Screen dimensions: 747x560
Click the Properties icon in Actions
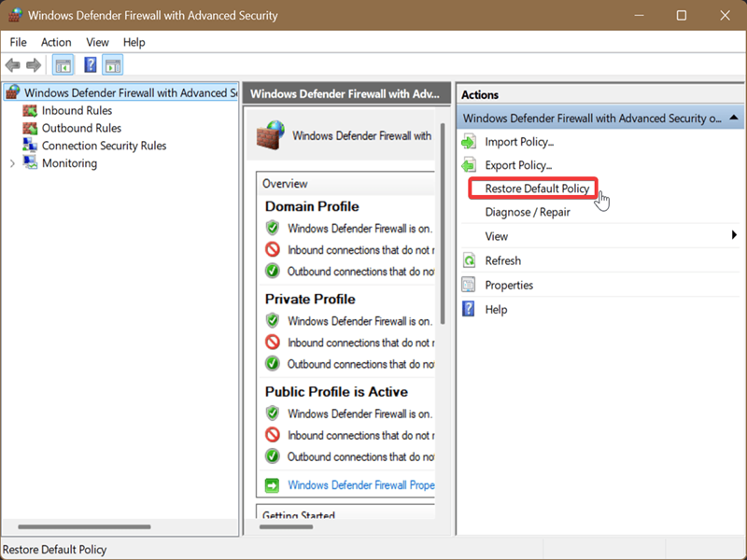click(469, 285)
